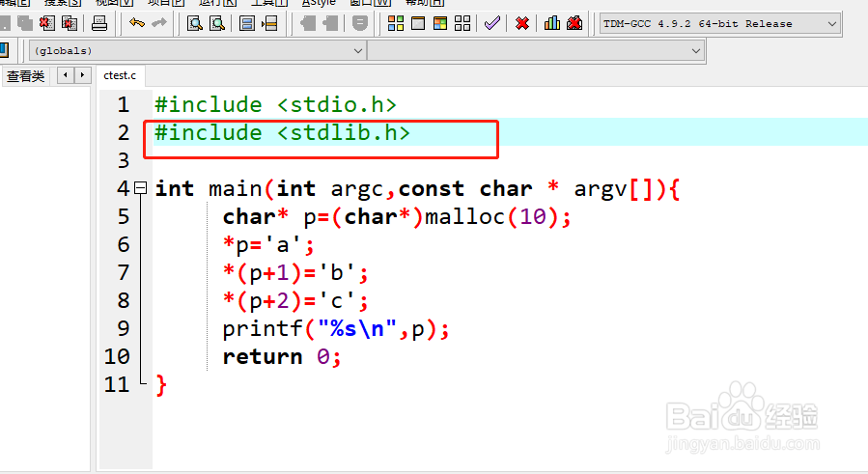
Task: Run the program via window icon
Action: pos(418,23)
